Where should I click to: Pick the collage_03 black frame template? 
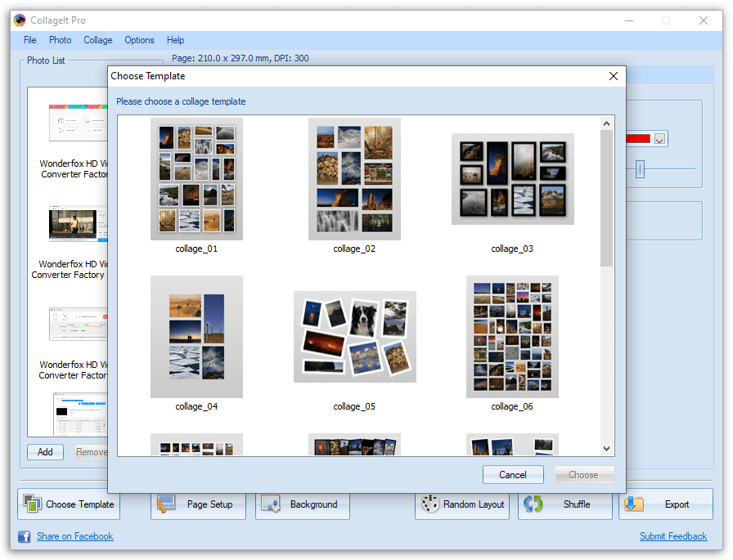pyautogui.click(x=512, y=179)
